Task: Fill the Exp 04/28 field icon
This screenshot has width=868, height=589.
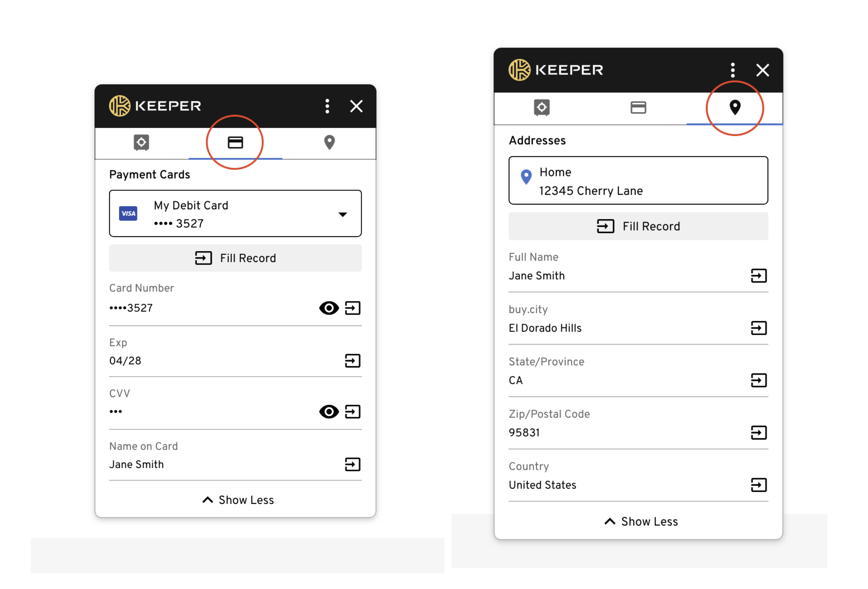Action: click(x=352, y=361)
